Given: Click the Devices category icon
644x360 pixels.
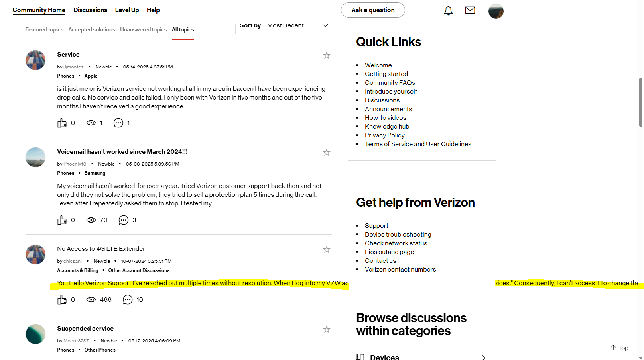Looking at the screenshot, I should coord(360,357).
